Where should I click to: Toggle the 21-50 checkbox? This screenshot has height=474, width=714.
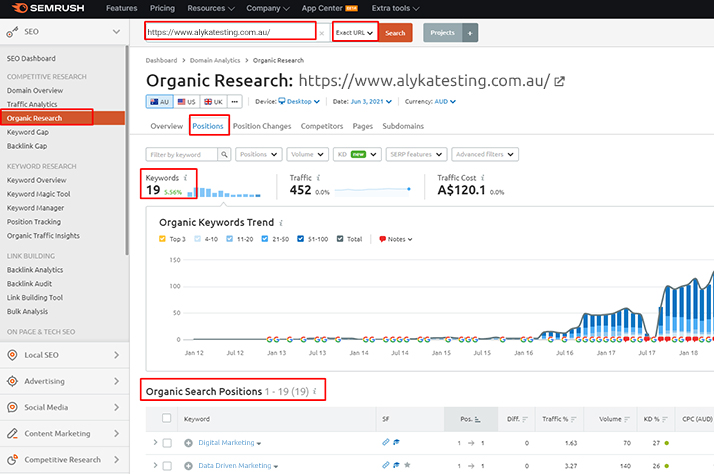265,239
